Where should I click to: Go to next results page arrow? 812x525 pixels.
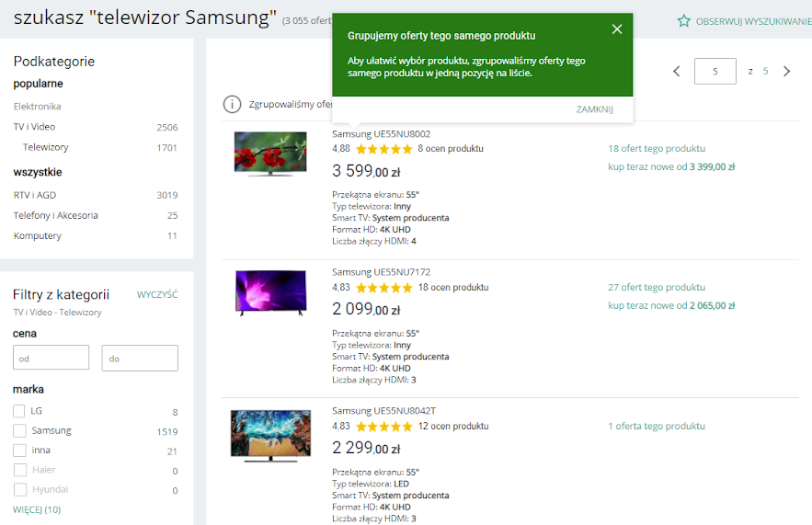pyautogui.click(x=786, y=72)
